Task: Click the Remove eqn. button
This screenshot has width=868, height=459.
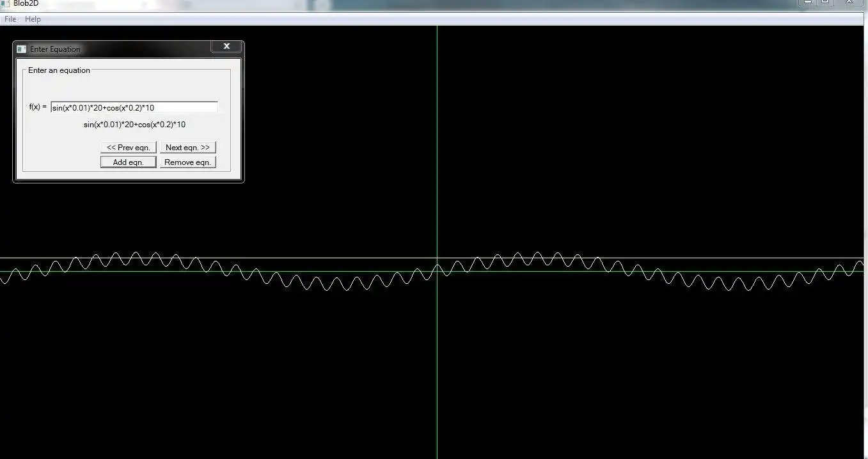Action: [187, 162]
